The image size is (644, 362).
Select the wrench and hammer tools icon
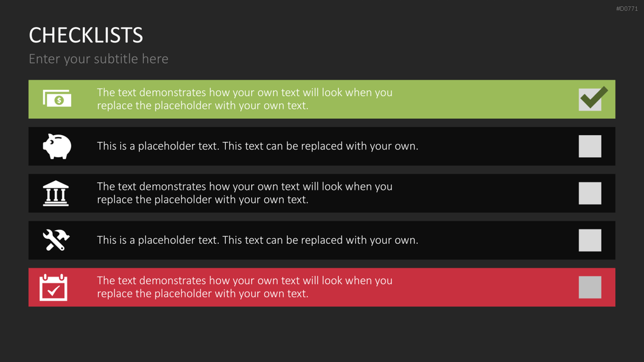(x=56, y=239)
